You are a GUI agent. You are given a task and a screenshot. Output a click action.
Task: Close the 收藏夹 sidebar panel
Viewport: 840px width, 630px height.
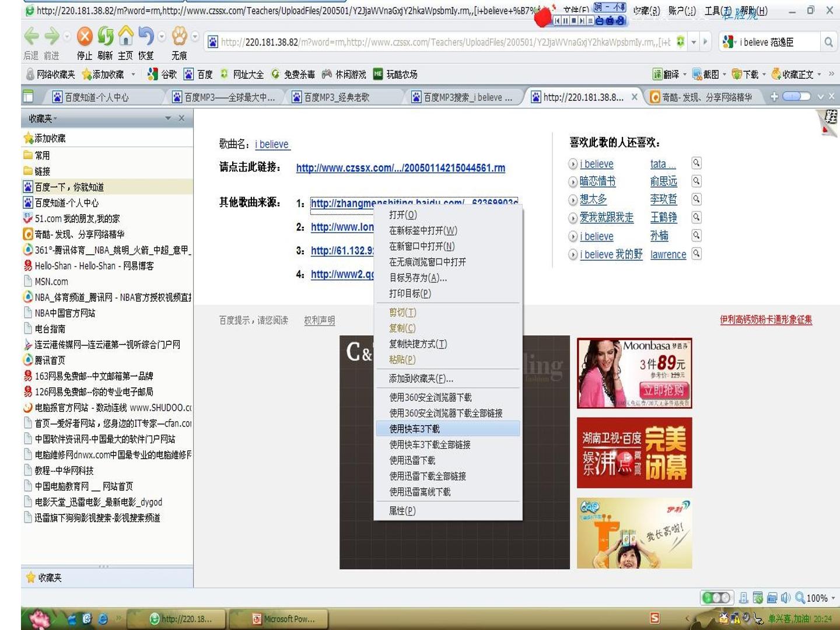click(181, 118)
